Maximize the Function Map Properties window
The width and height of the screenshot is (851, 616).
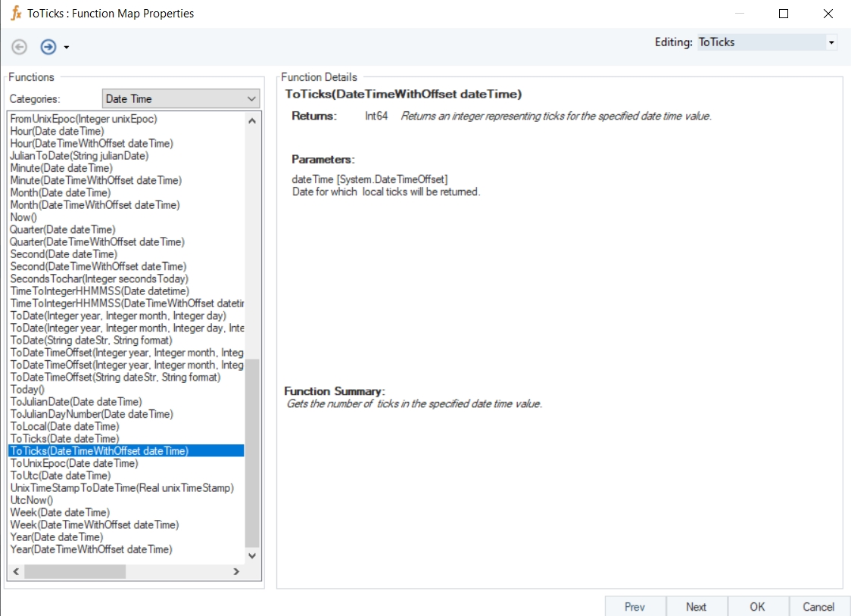coord(784,14)
